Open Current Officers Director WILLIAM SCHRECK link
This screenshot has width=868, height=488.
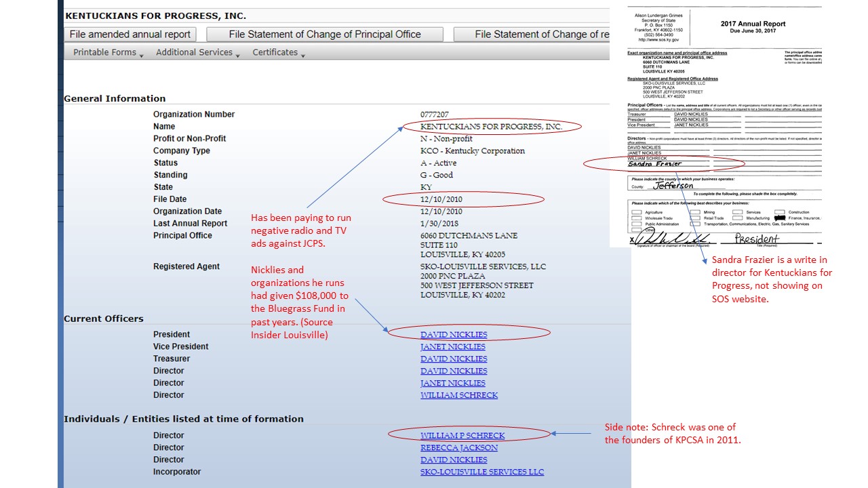[459, 395]
